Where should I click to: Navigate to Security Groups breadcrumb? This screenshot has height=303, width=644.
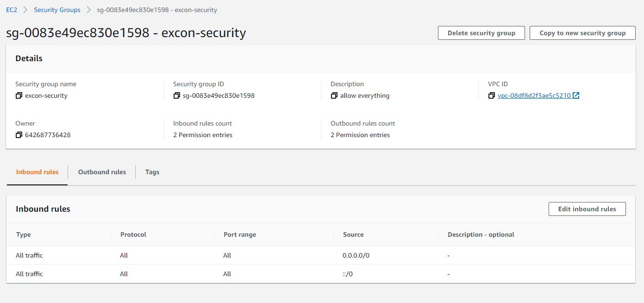(x=57, y=10)
